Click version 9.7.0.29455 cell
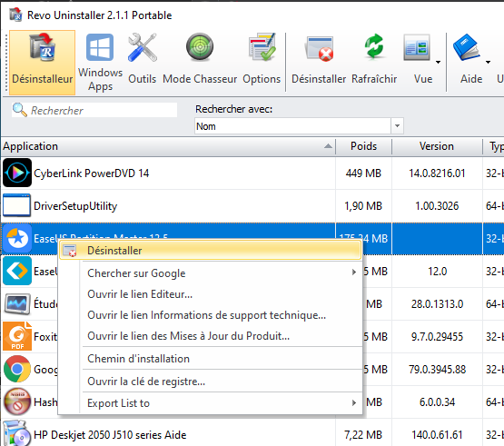 pyautogui.click(x=437, y=337)
